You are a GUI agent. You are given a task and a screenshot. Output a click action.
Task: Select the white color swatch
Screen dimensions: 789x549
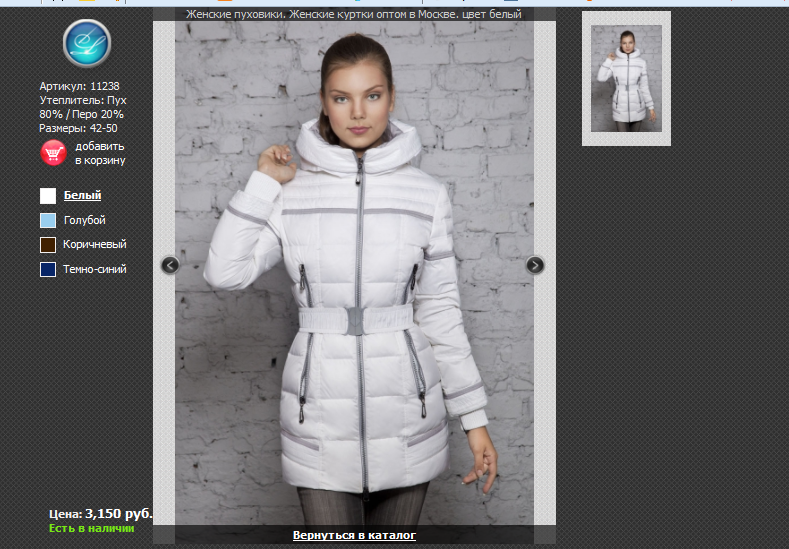point(48,196)
